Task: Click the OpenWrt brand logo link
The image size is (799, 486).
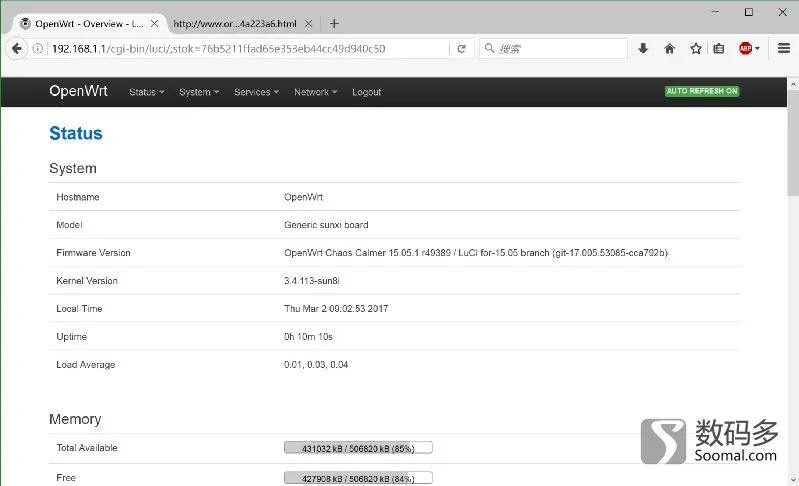Action: 78,91
